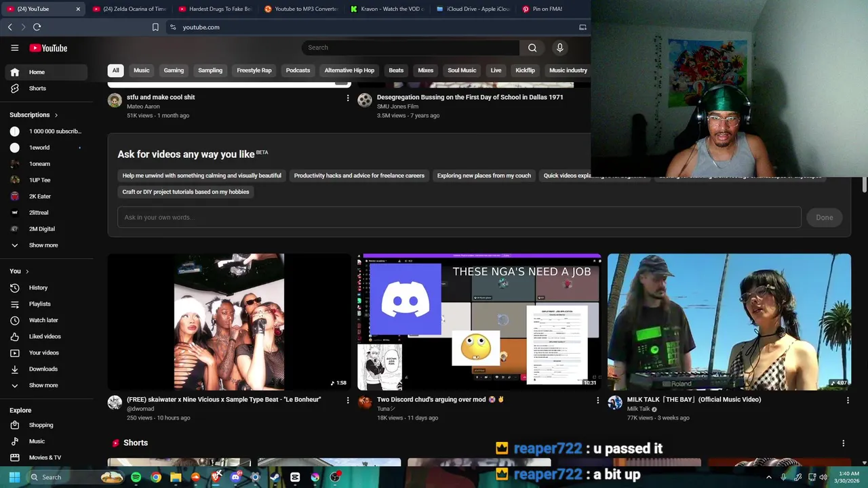Bookmark this page icon

pos(155,27)
